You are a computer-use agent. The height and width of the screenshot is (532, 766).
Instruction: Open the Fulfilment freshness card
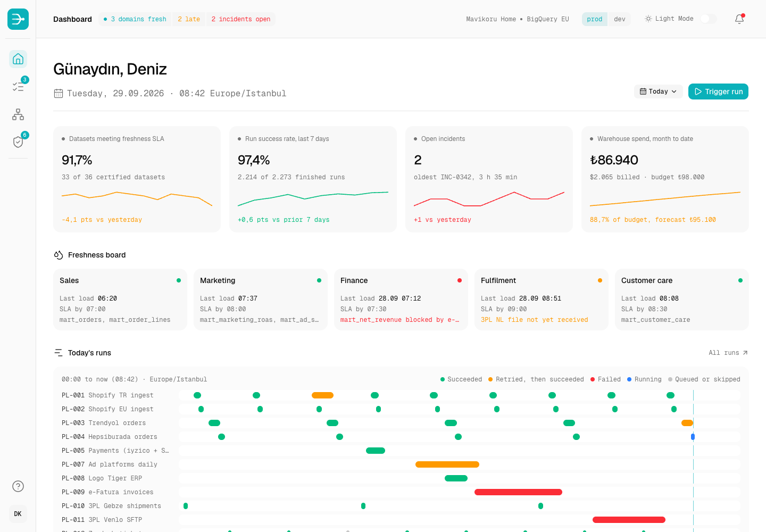542,300
